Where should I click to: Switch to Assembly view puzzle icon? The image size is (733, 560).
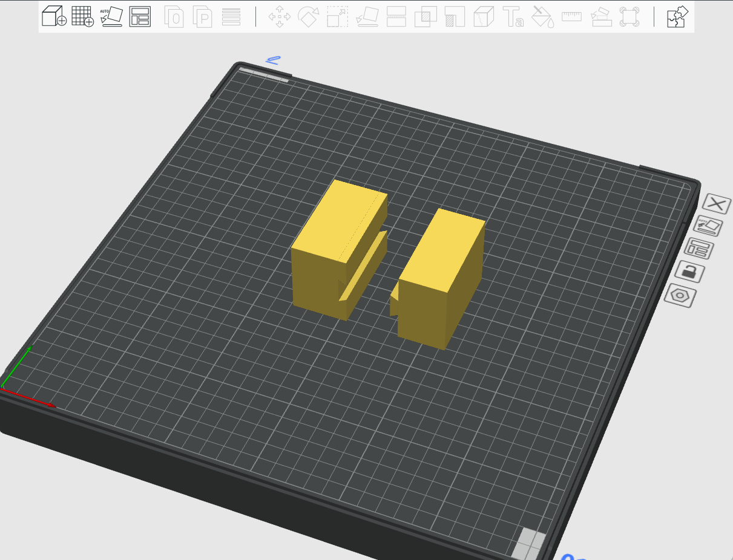[x=677, y=16]
